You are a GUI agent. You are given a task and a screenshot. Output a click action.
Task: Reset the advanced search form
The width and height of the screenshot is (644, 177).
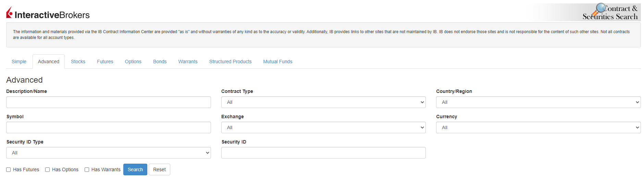(x=159, y=169)
